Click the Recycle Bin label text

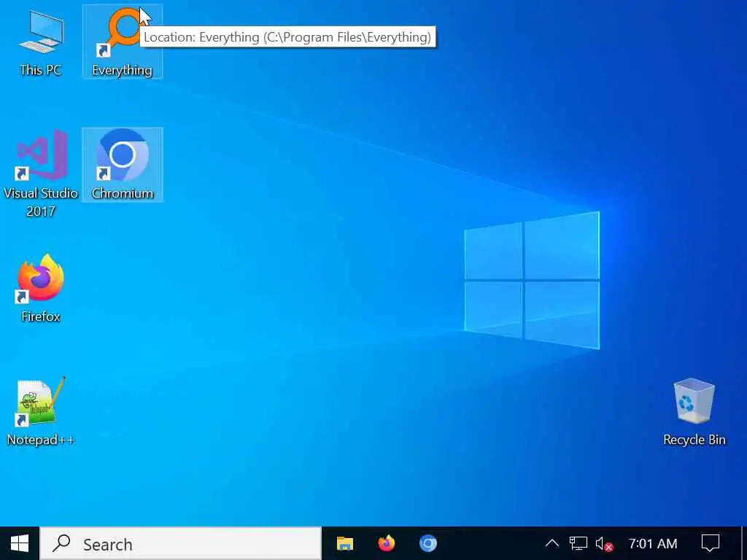coord(694,440)
